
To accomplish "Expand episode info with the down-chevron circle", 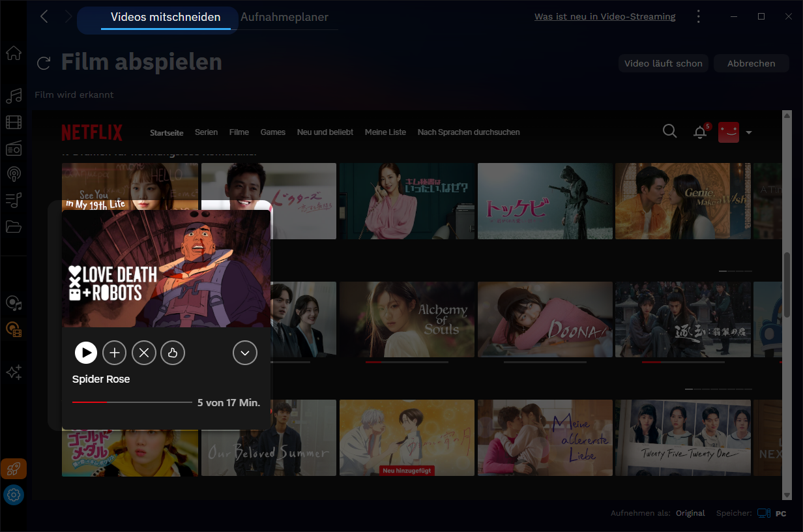I will (x=245, y=353).
